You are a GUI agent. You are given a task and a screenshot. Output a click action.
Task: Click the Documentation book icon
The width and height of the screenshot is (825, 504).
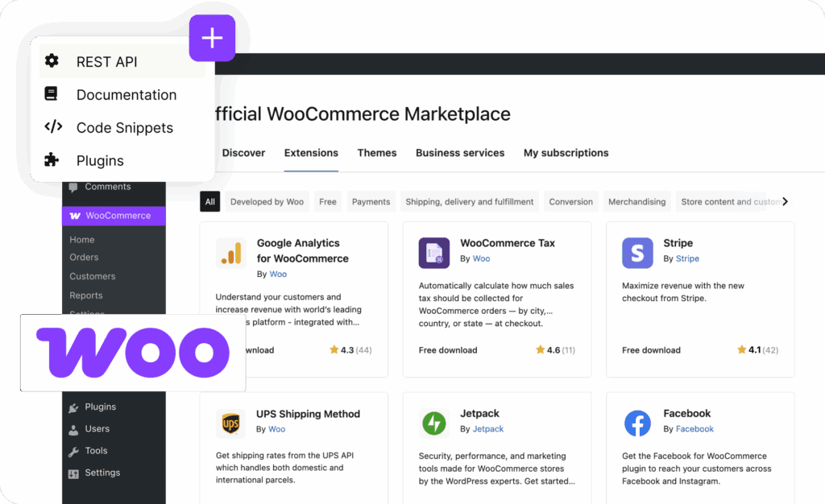[x=52, y=94]
